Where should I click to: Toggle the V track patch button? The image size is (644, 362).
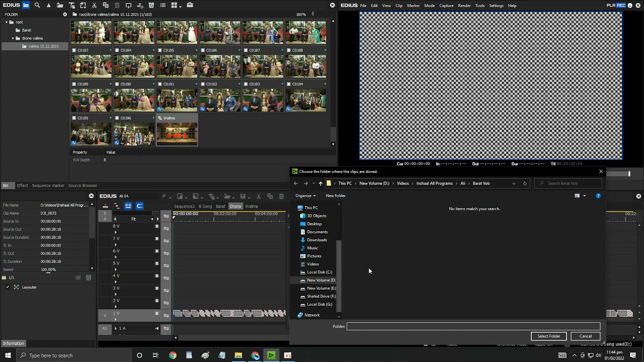(105, 316)
